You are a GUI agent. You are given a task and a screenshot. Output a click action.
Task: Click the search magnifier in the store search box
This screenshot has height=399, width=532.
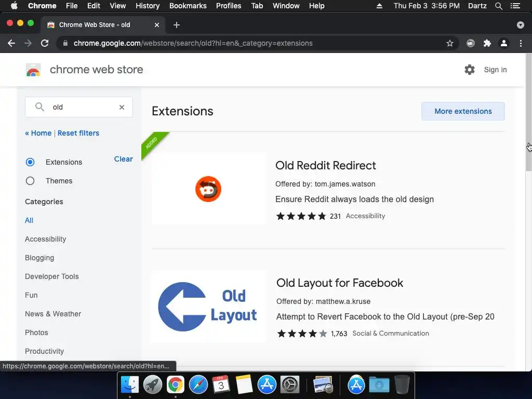point(39,107)
